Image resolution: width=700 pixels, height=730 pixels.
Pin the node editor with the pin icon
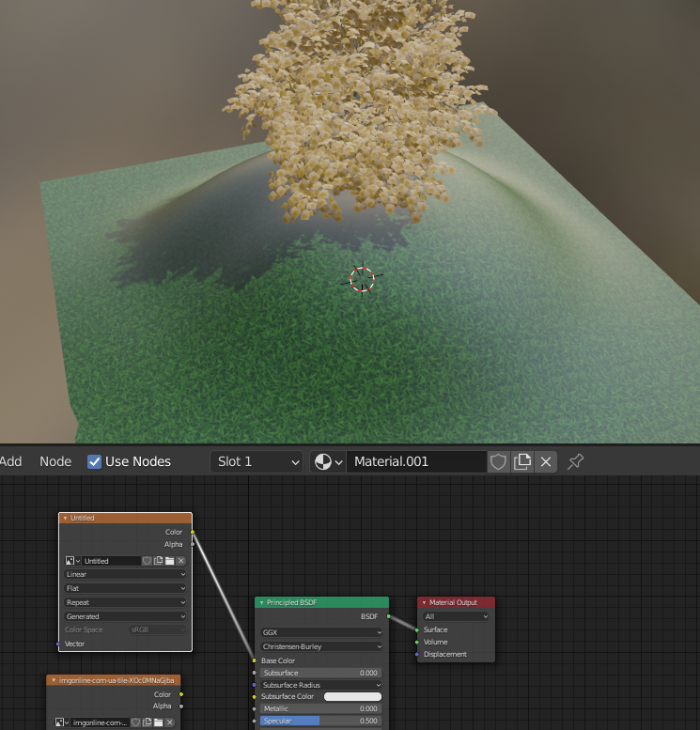(576, 461)
